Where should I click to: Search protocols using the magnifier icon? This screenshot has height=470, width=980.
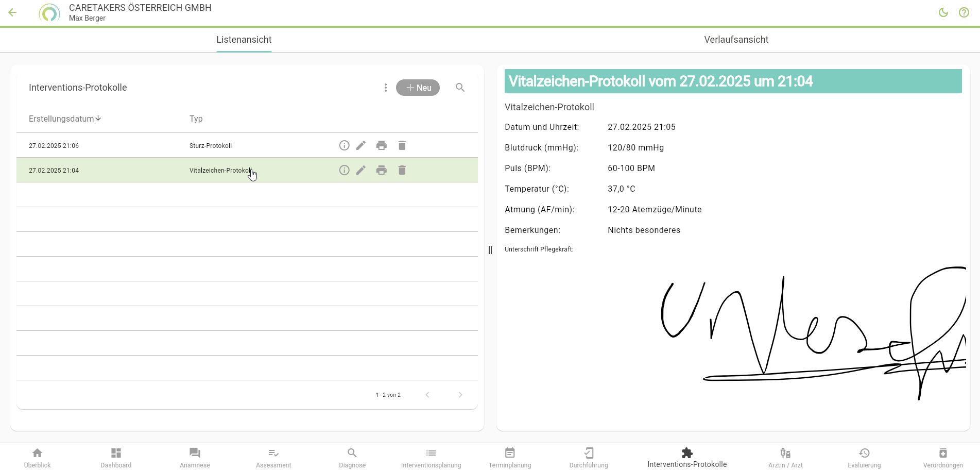(460, 88)
